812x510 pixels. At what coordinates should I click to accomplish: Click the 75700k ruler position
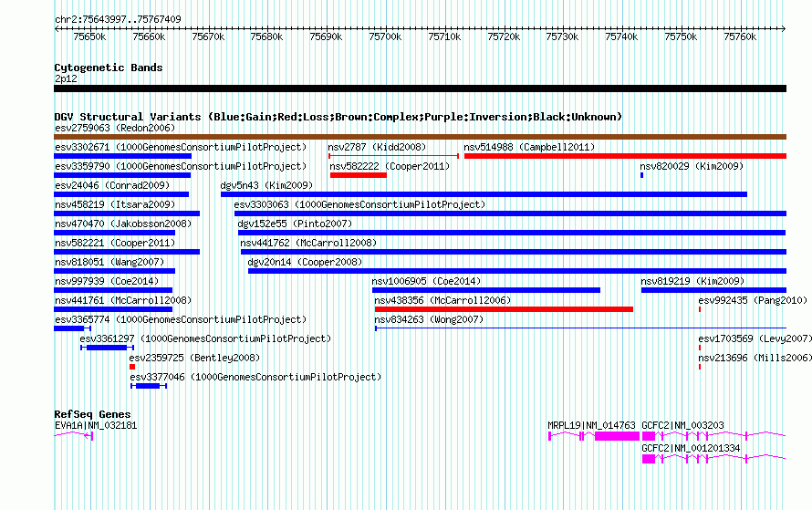(x=385, y=36)
